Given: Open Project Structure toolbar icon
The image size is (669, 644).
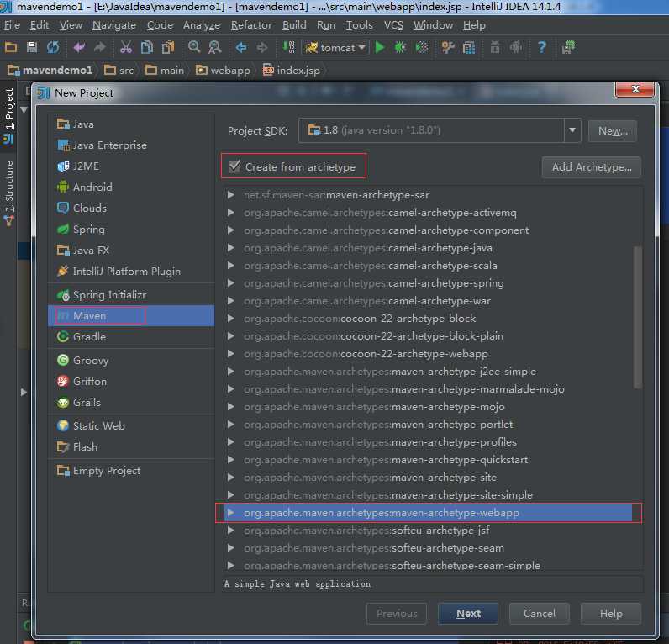Looking at the screenshot, I should tap(468, 47).
